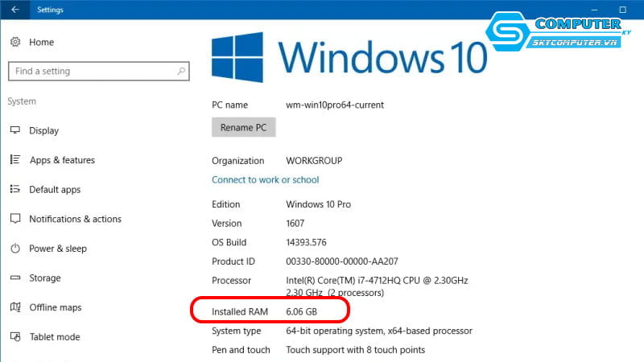The width and height of the screenshot is (644, 362).
Task: Click OS Build value 14393.576
Action: coord(306,242)
